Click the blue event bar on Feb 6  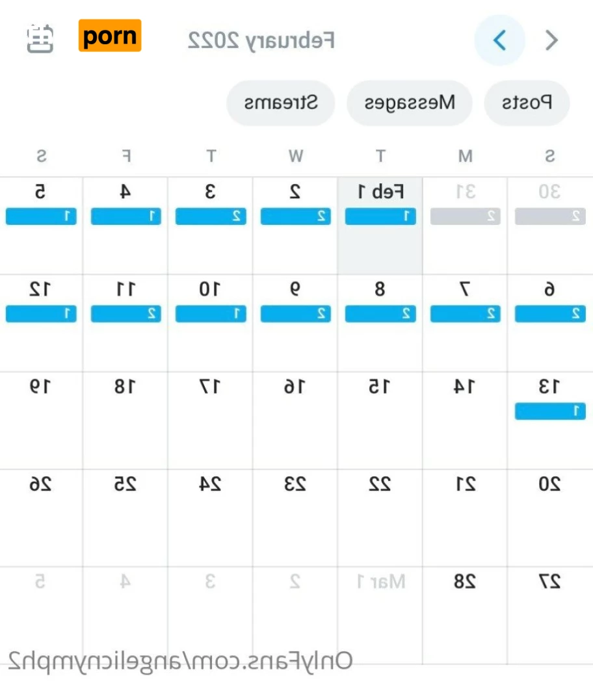click(x=550, y=314)
